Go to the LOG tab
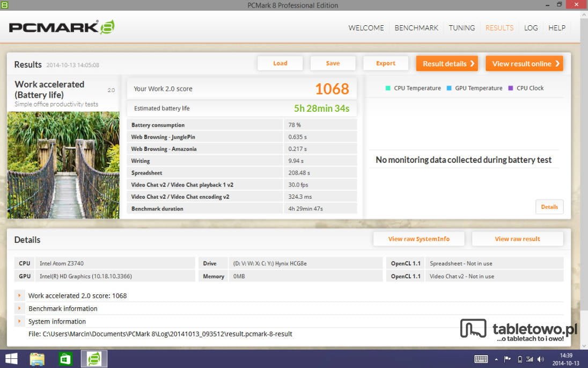 [531, 28]
